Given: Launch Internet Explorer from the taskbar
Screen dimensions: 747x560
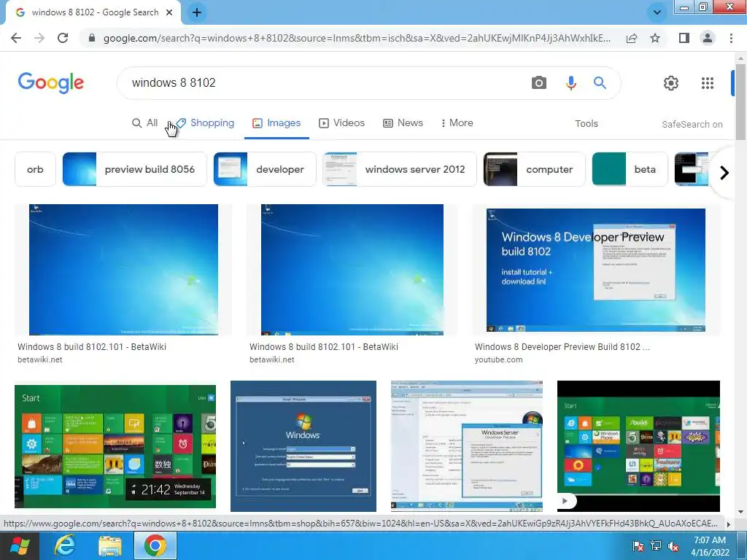Looking at the screenshot, I should [x=65, y=545].
